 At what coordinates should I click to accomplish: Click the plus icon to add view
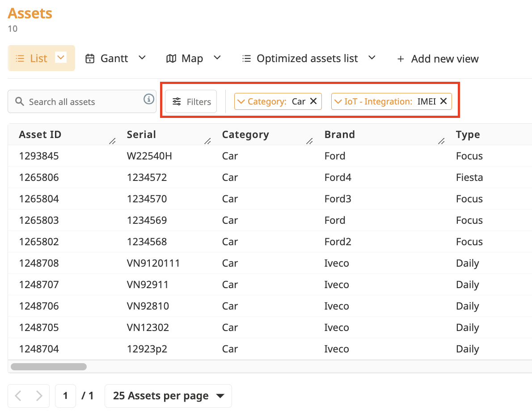(x=401, y=59)
